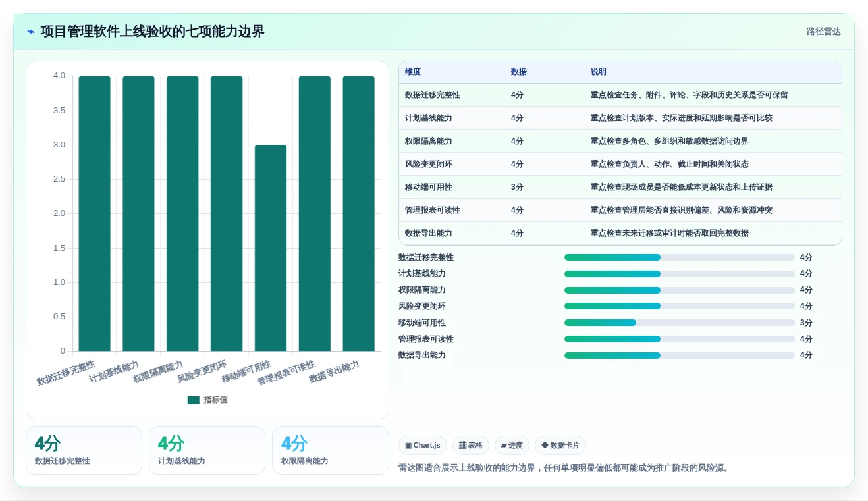Click the 数据迁移完整性 progress bar

(x=680, y=257)
